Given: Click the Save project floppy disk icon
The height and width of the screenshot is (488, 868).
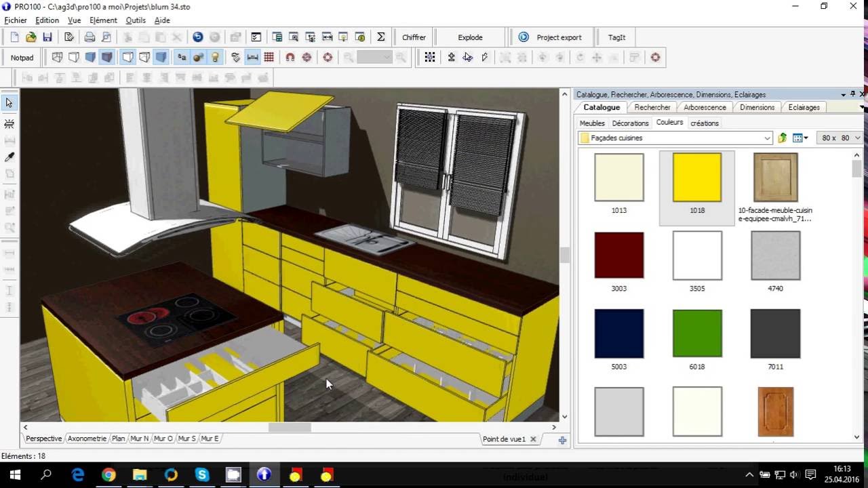Looking at the screenshot, I should click(47, 37).
